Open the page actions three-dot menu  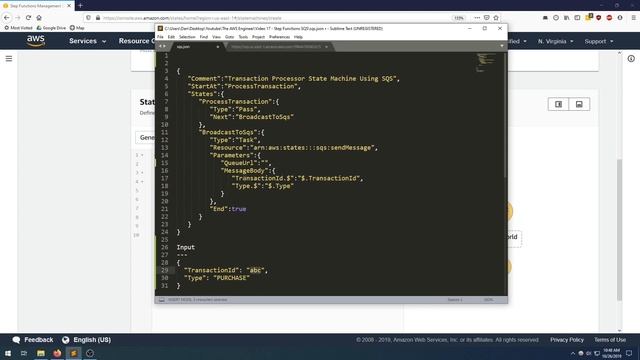(477, 18)
